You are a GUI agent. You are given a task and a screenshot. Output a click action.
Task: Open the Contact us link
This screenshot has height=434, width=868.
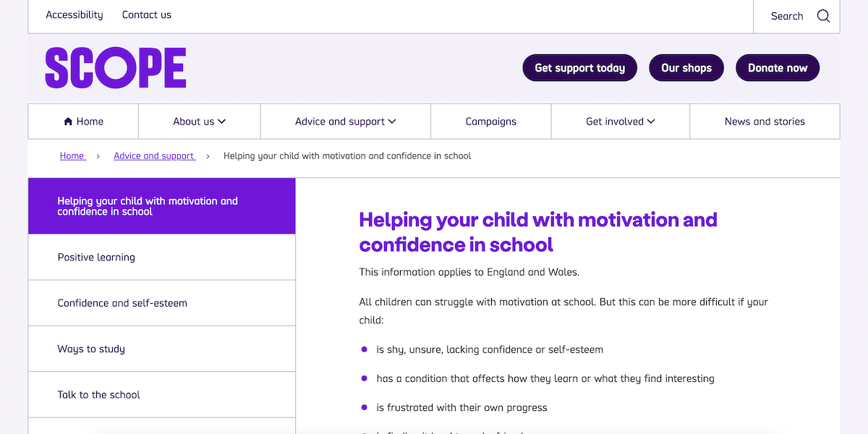point(147,14)
